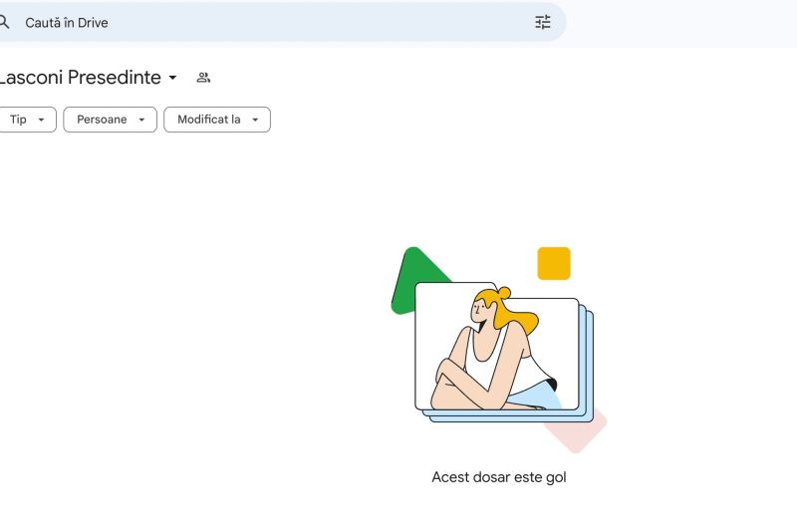Click the magnifier search icon
Screen dimensions: 797x532
[4, 22]
